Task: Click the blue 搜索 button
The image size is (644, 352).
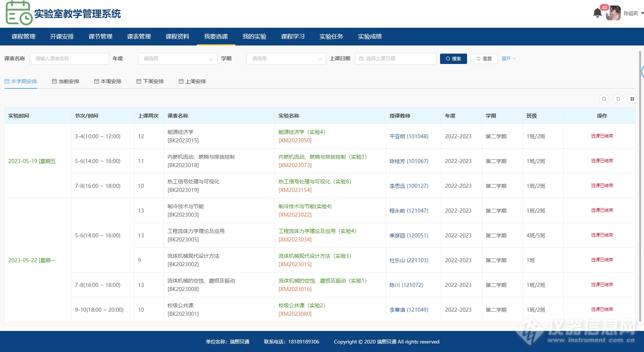Action: coord(453,59)
